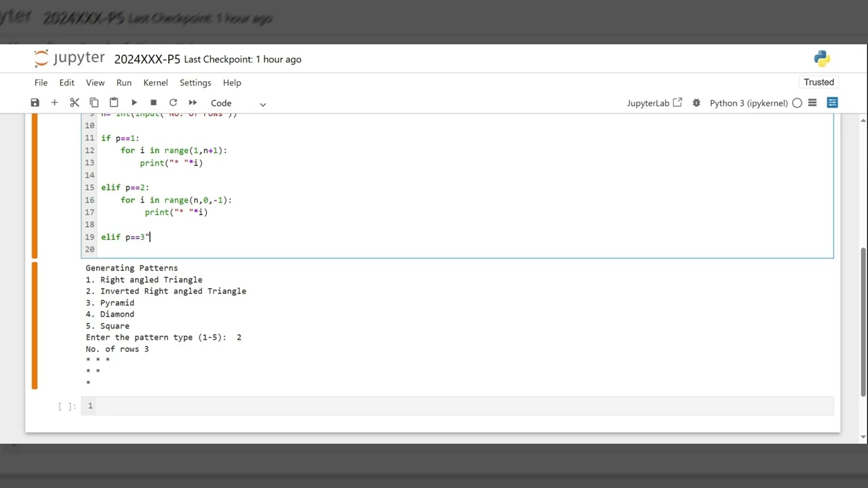Click the vertical scrollbar of the notebook
This screenshot has width=868, height=488.
[863, 322]
